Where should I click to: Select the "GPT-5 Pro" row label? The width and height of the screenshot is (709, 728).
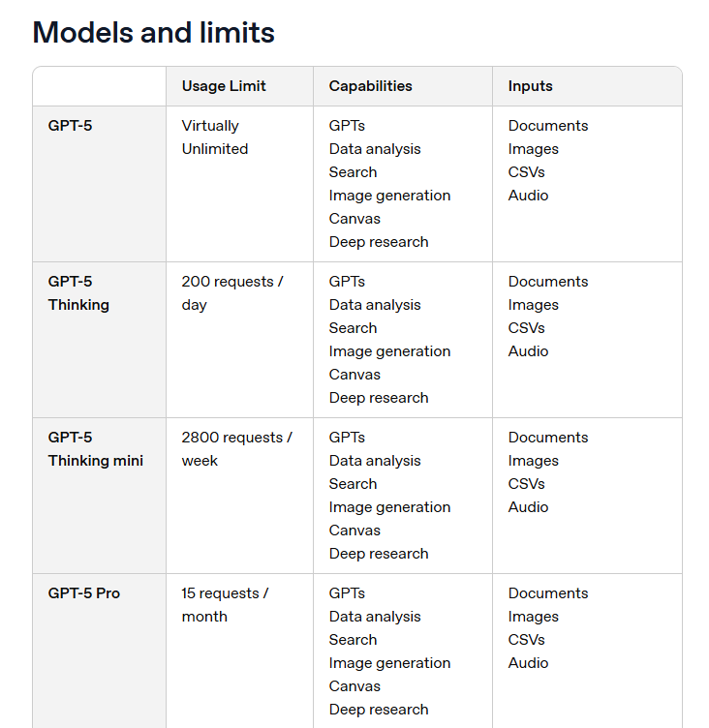point(83,593)
